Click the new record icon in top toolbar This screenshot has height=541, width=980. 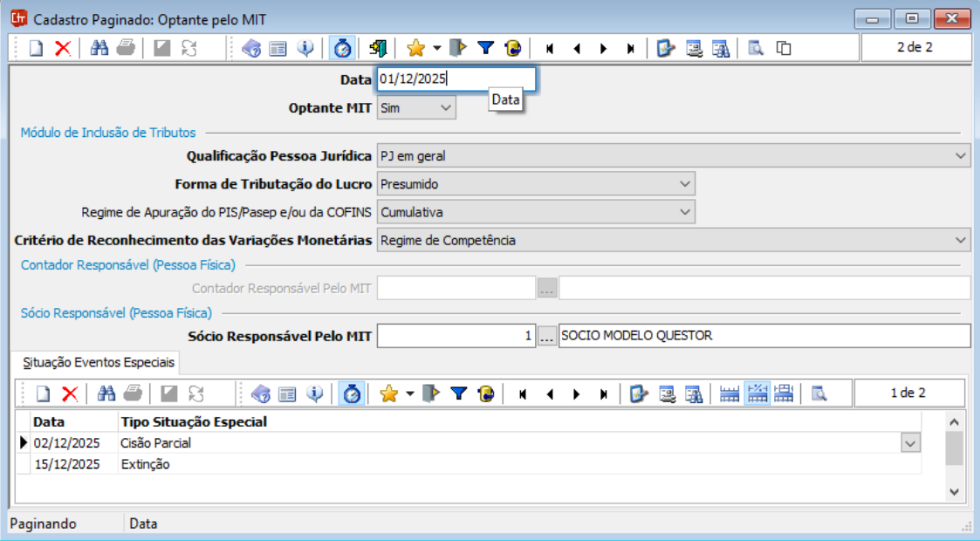[x=36, y=49]
